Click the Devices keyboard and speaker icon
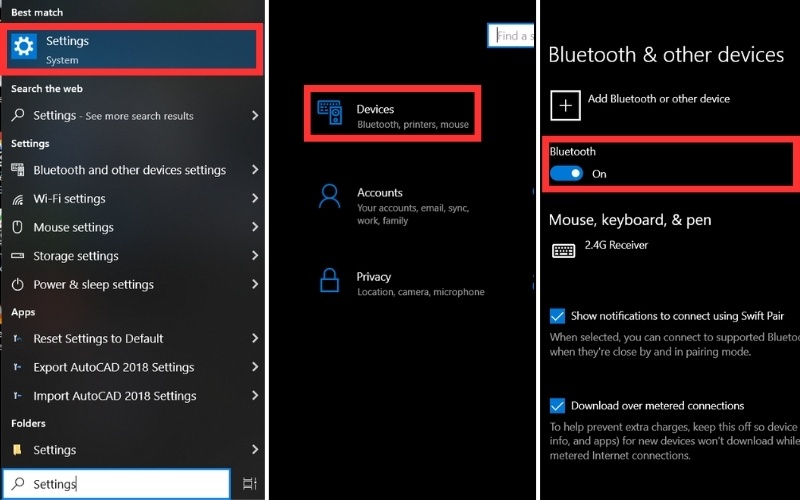The height and width of the screenshot is (500, 800). [x=330, y=113]
